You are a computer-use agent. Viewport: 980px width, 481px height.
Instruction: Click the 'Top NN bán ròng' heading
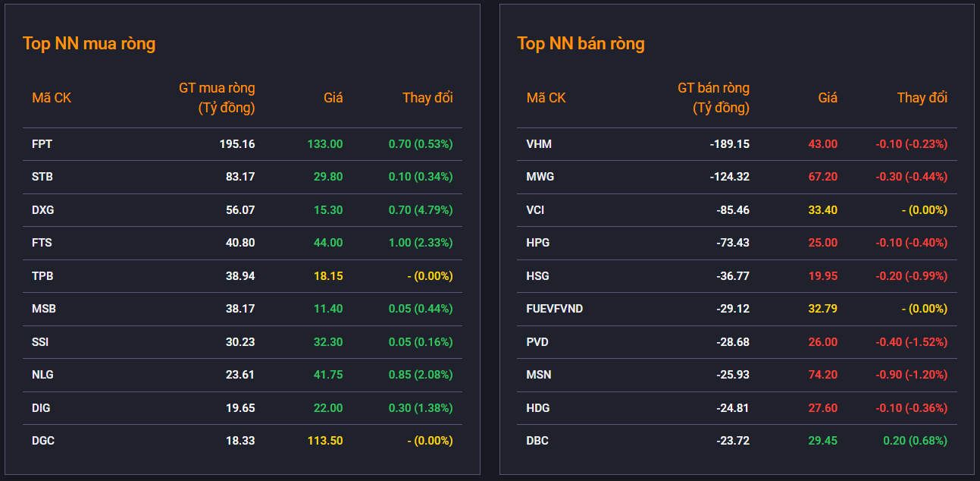tap(581, 44)
